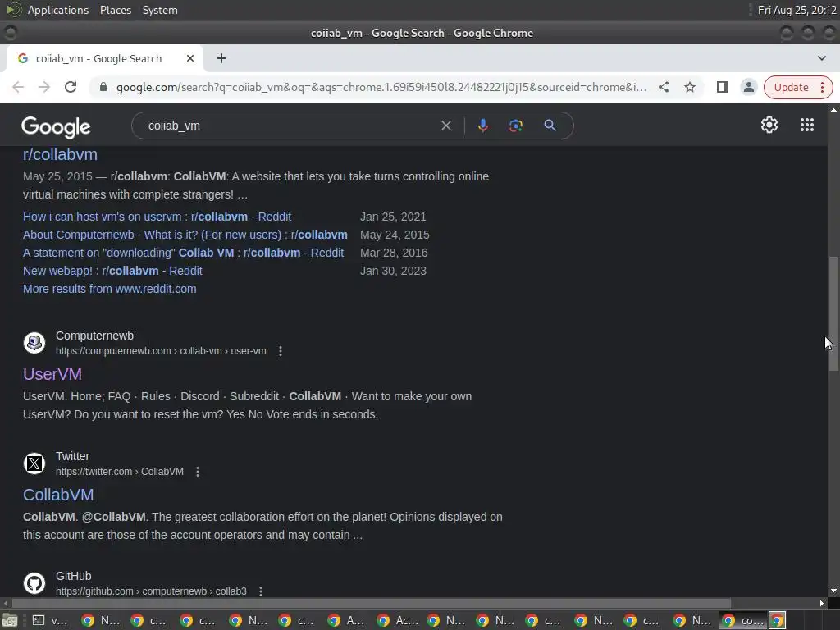This screenshot has width=840, height=630.
Task: Bookmark this tab with the star icon
Action: 690,87
